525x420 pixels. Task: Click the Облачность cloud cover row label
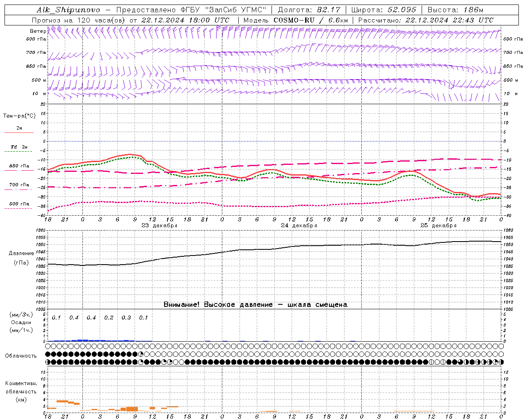pos(21,356)
